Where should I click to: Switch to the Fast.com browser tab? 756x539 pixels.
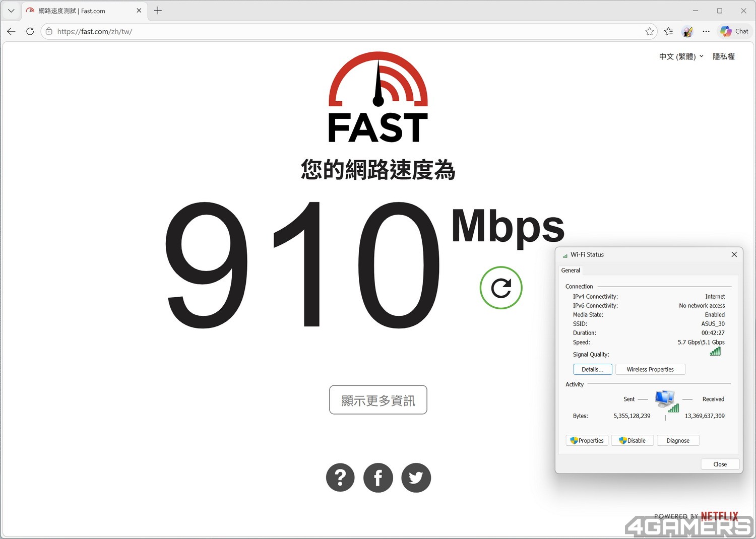tap(81, 11)
